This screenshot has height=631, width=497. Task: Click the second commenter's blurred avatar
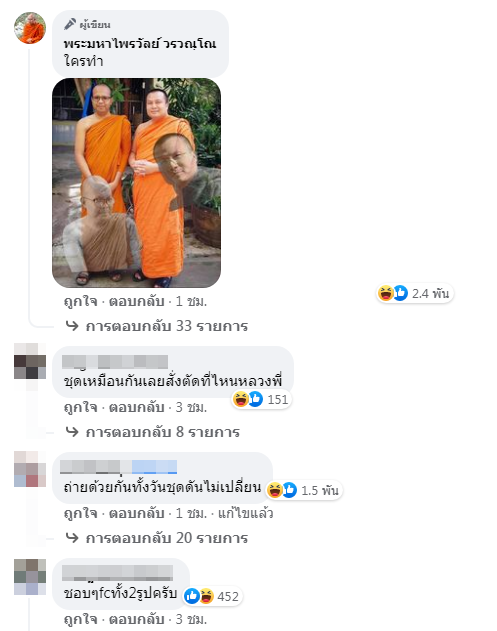point(30,361)
